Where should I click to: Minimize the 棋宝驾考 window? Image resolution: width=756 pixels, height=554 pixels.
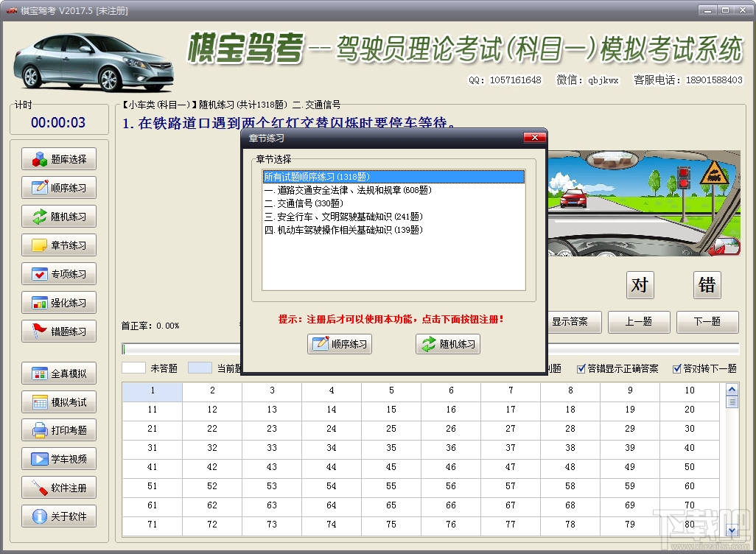pyautogui.click(x=707, y=10)
